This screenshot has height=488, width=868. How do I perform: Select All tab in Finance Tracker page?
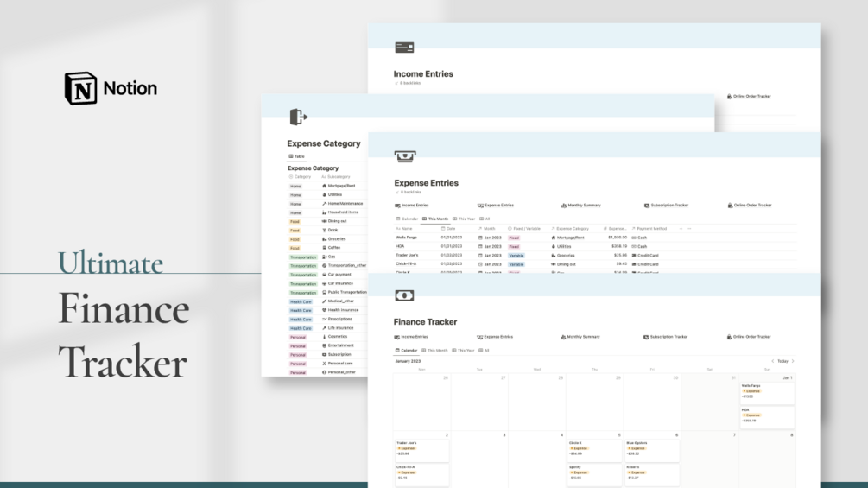[x=485, y=350]
